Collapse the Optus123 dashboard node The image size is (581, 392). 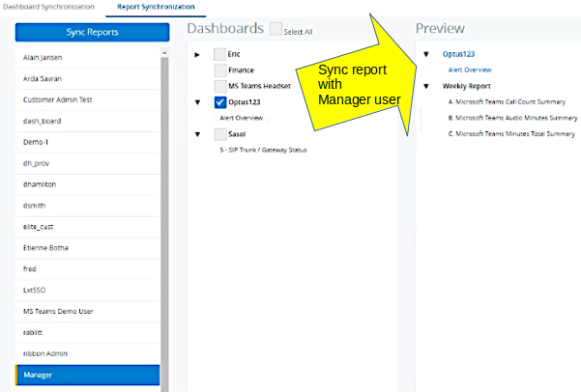pos(197,102)
